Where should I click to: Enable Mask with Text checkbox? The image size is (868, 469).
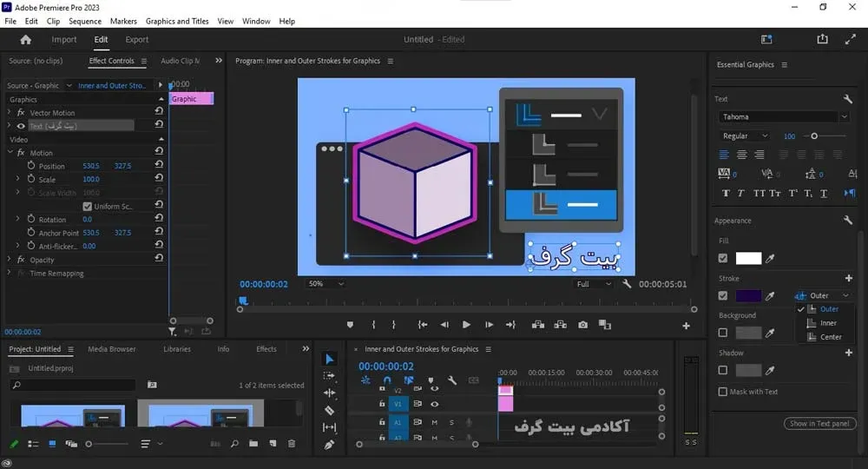click(722, 392)
